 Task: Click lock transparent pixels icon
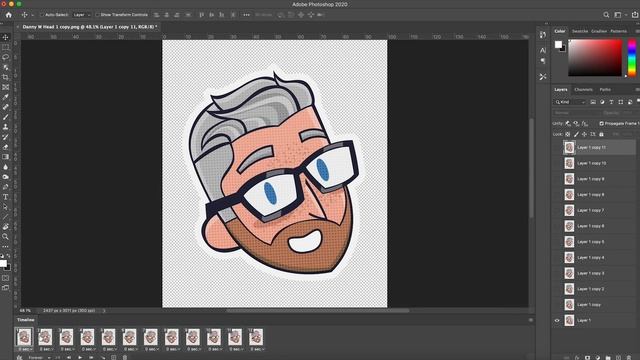coord(568,134)
